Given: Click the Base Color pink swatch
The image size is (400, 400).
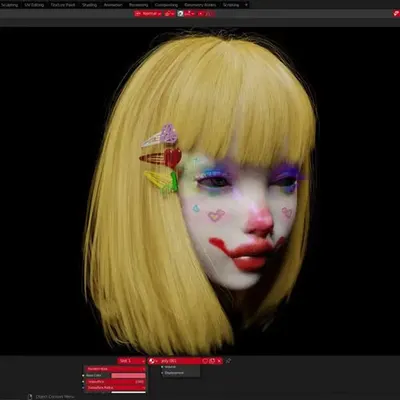Looking at the screenshot, I should click(x=128, y=375).
